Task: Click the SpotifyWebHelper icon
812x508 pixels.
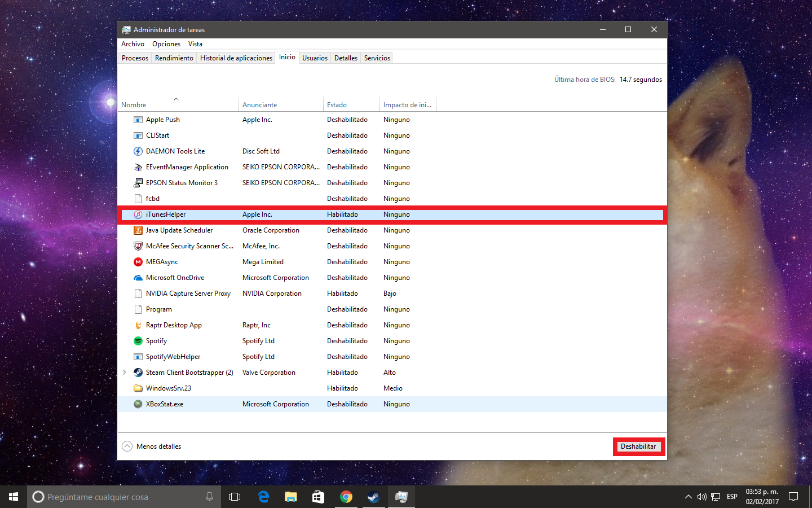Action: (x=138, y=357)
